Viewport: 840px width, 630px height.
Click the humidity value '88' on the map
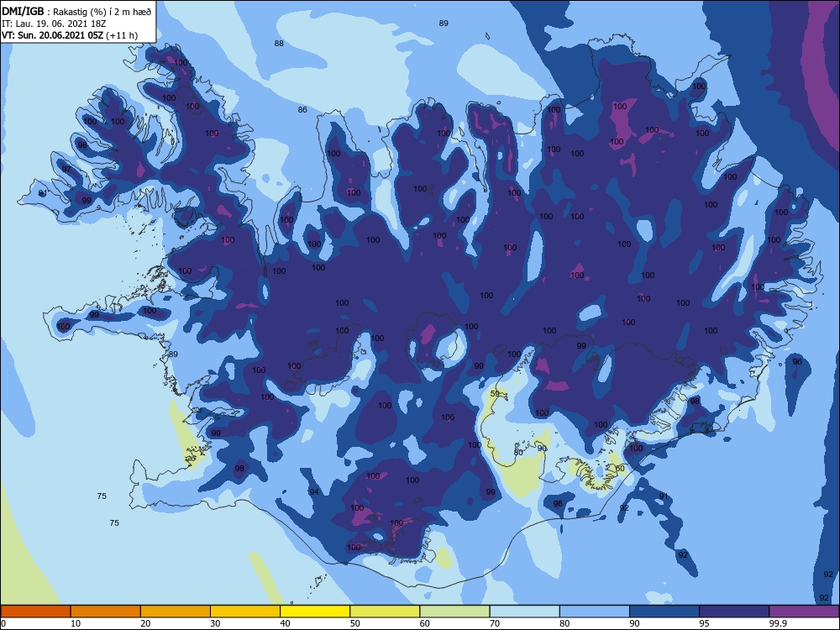point(279,44)
